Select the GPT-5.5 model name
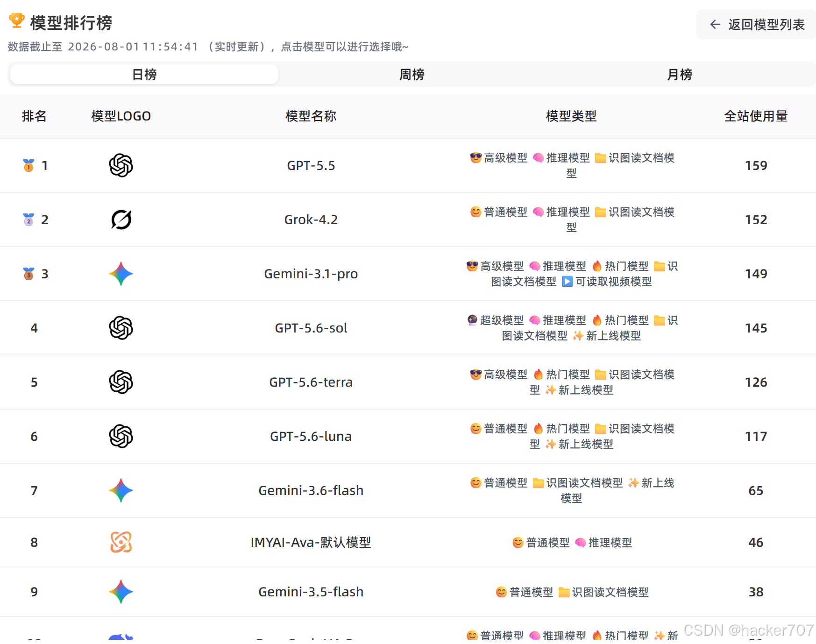 pyautogui.click(x=311, y=166)
